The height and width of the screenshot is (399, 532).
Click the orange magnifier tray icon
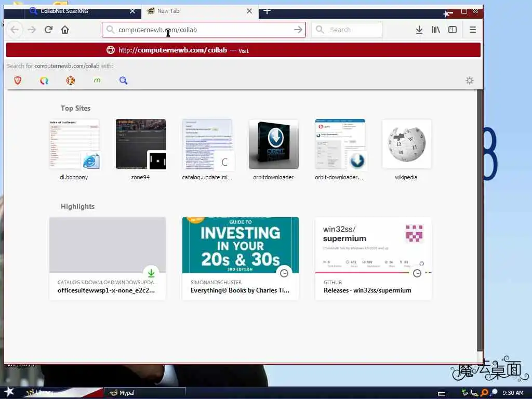(484, 393)
